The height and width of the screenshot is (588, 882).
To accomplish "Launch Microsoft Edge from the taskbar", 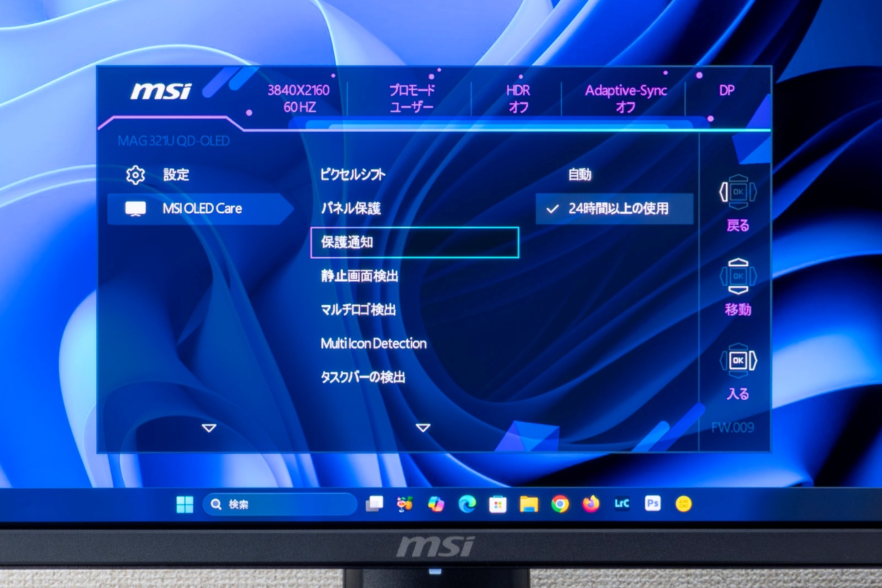I will click(467, 504).
